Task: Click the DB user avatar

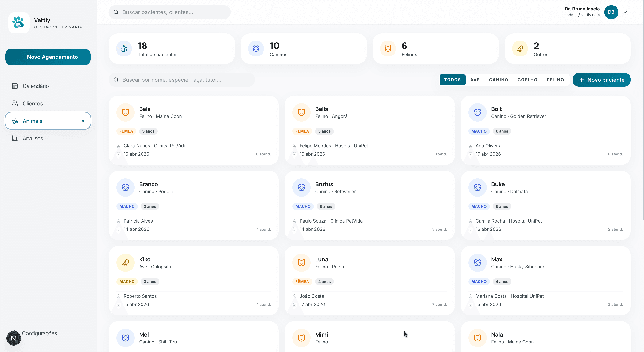Action: (x=611, y=12)
